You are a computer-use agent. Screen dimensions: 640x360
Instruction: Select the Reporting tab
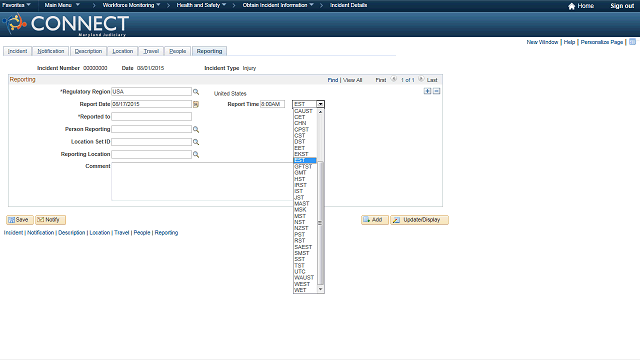pos(209,51)
